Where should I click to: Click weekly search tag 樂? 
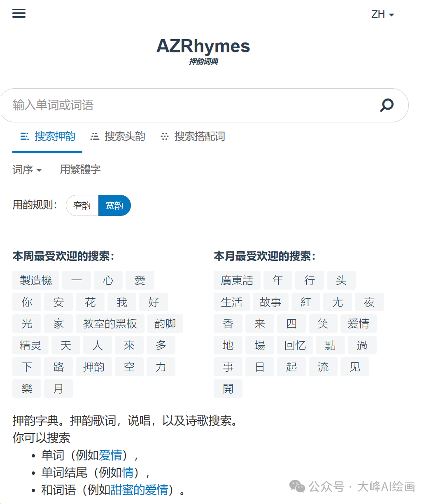coord(27,389)
